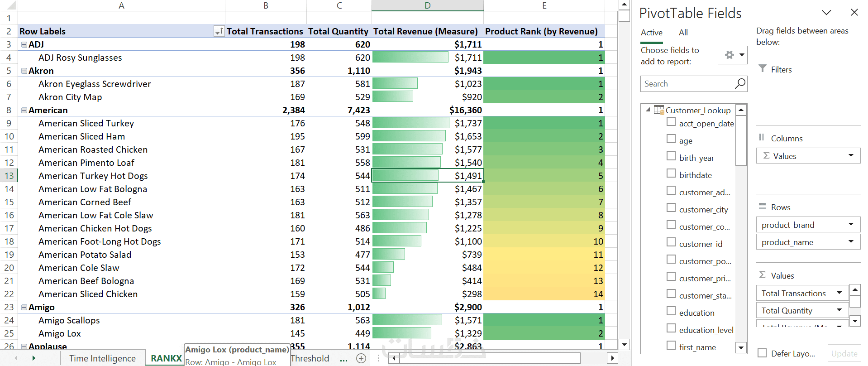Toggle the Defer Layout Update checkbox

coord(762,353)
